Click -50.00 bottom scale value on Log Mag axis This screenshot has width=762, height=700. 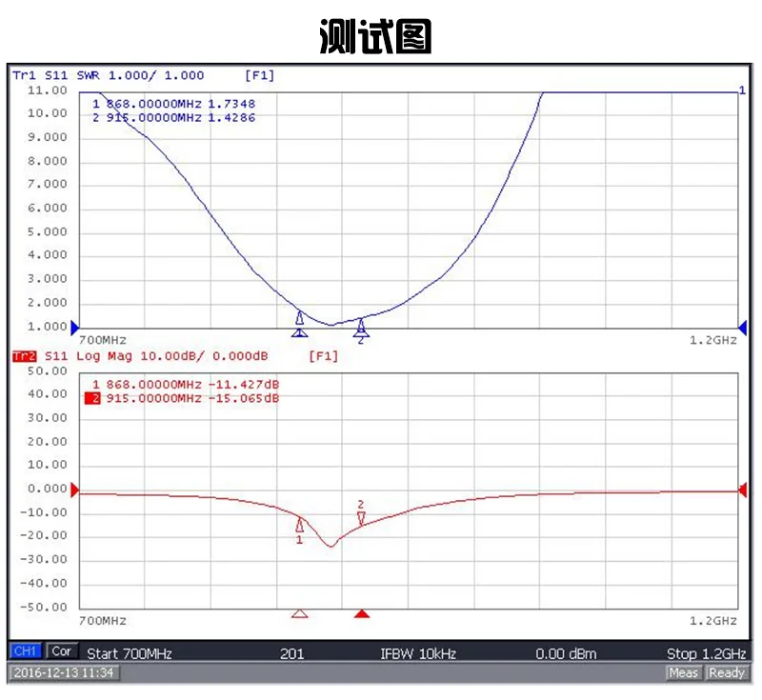click(x=44, y=608)
